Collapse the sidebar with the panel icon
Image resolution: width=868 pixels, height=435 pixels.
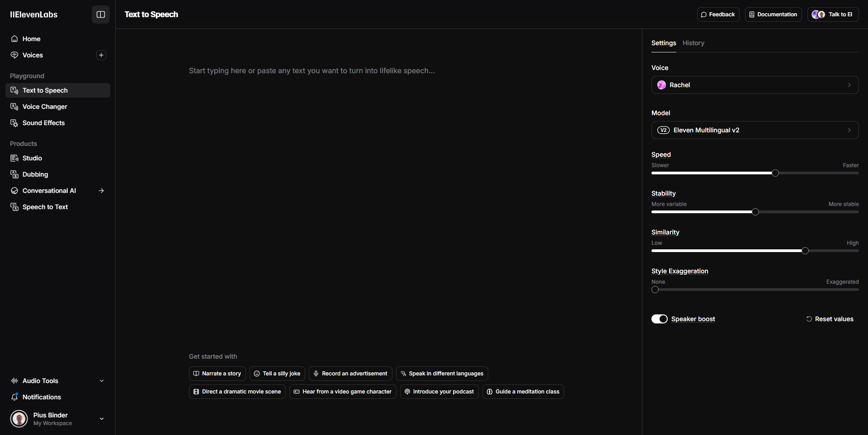101,14
